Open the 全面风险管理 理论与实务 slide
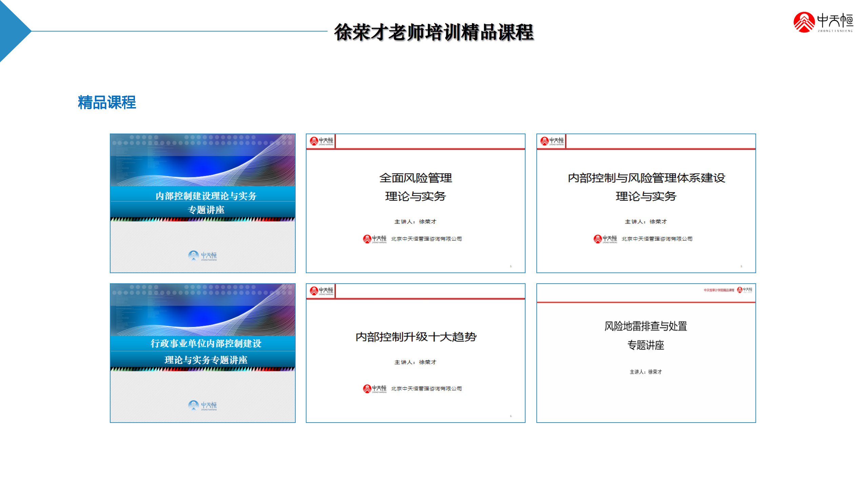The image size is (868, 488). [x=415, y=203]
